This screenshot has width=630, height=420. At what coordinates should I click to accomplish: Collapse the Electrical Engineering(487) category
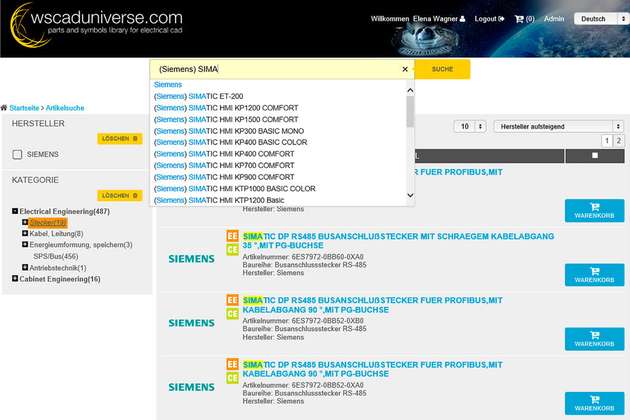click(x=15, y=211)
